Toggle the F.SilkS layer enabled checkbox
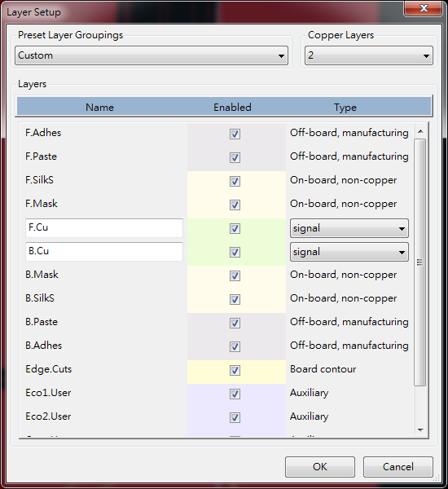The height and width of the screenshot is (489, 448). coord(235,181)
